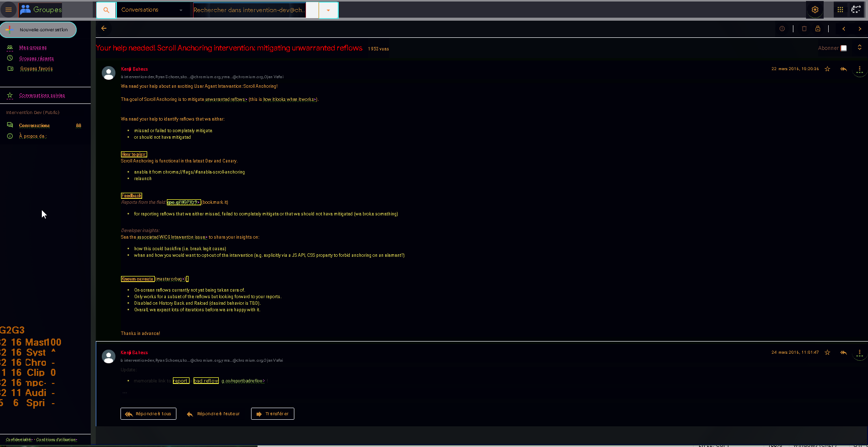
Task: Focus the Rechercher dans intervention-dev search field
Action: [x=249, y=10]
